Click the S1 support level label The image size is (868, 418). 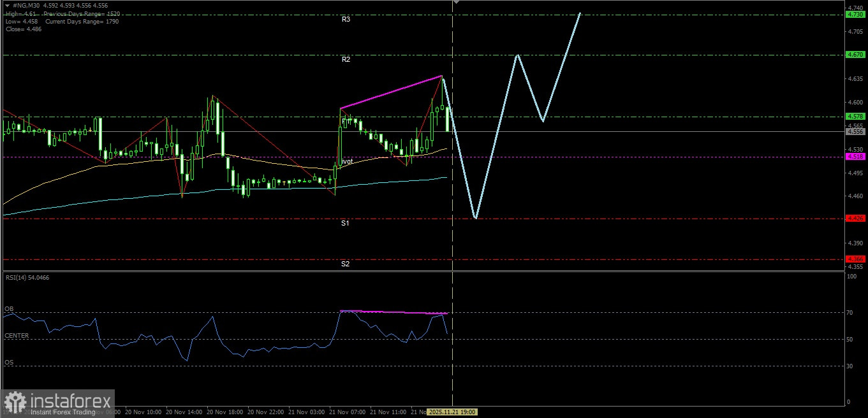click(345, 224)
